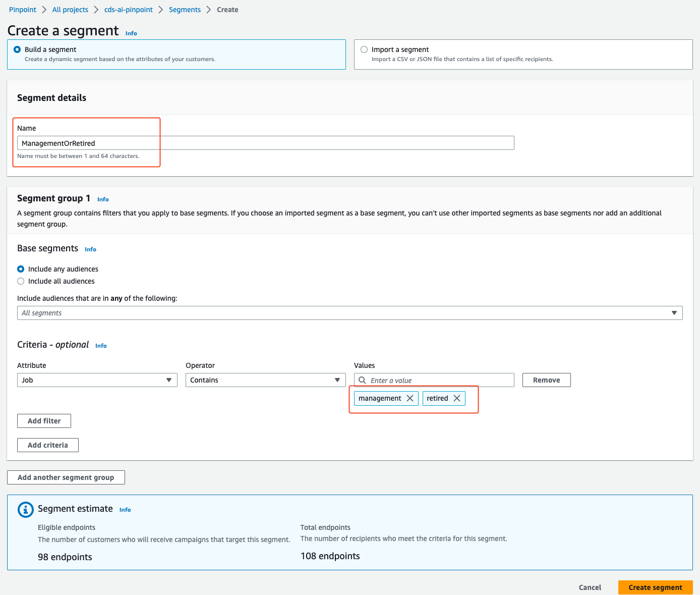700x595 pixels.
Task: Select the Import a segment option
Action: pyautogui.click(x=364, y=49)
